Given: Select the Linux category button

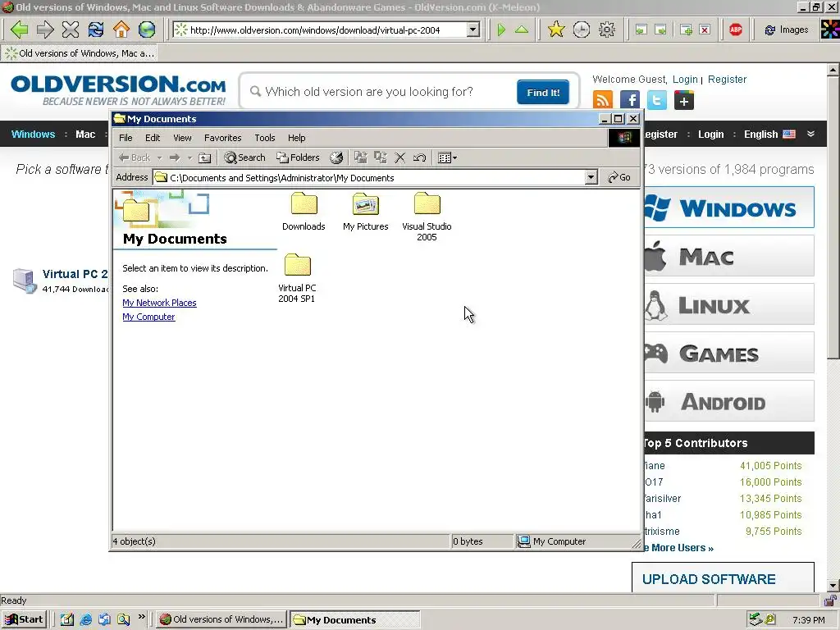Looking at the screenshot, I should (x=729, y=304).
